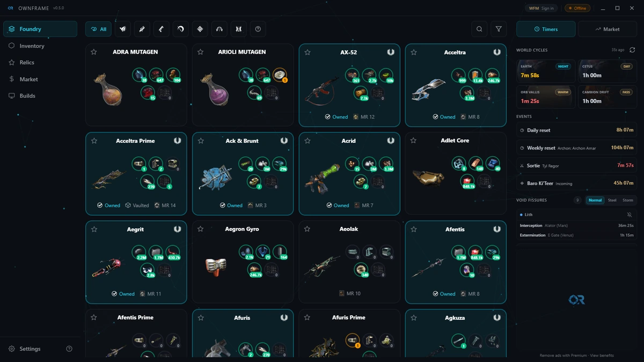The image size is (644, 362).
Task: Select the curved melee blade category filter
Action: pyautogui.click(x=181, y=29)
